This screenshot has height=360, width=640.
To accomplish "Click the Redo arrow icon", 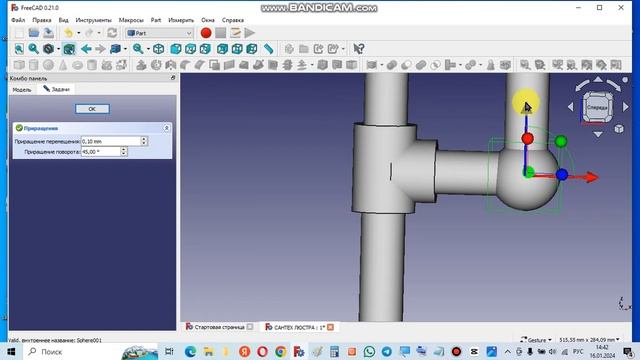I will coord(89,33).
